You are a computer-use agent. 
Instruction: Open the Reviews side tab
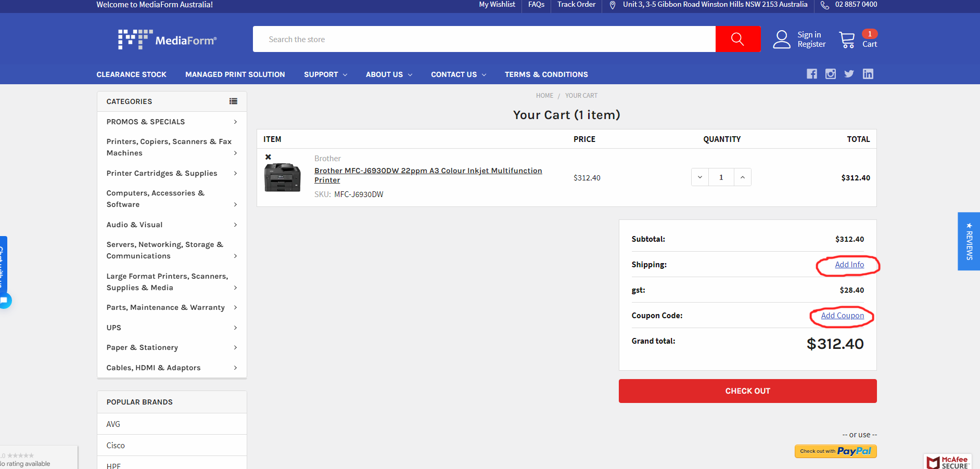tap(969, 241)
